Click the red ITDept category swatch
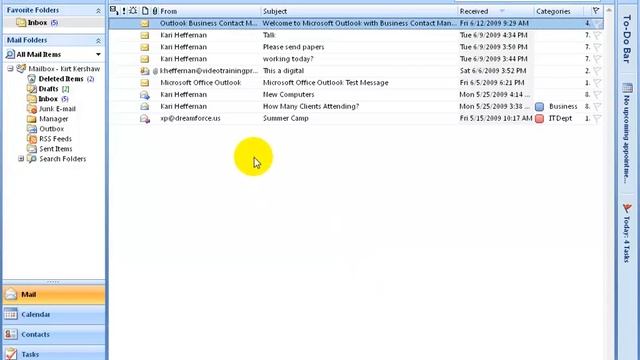This screenshot has width=640, height=360. point(540,118)
